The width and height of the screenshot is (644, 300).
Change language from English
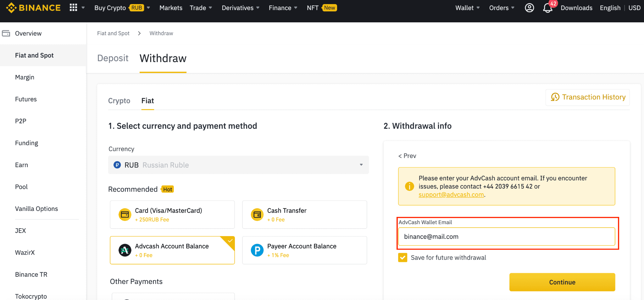(x=610, y=8)
